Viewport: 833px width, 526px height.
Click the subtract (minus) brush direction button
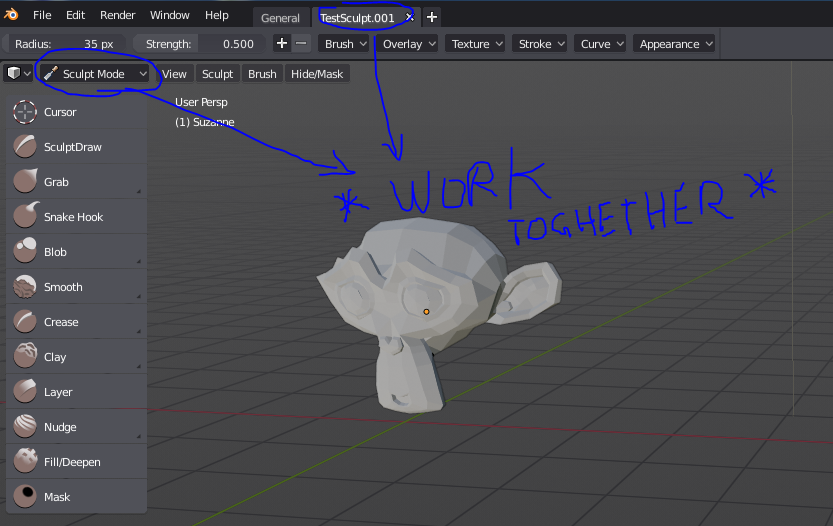301,44
